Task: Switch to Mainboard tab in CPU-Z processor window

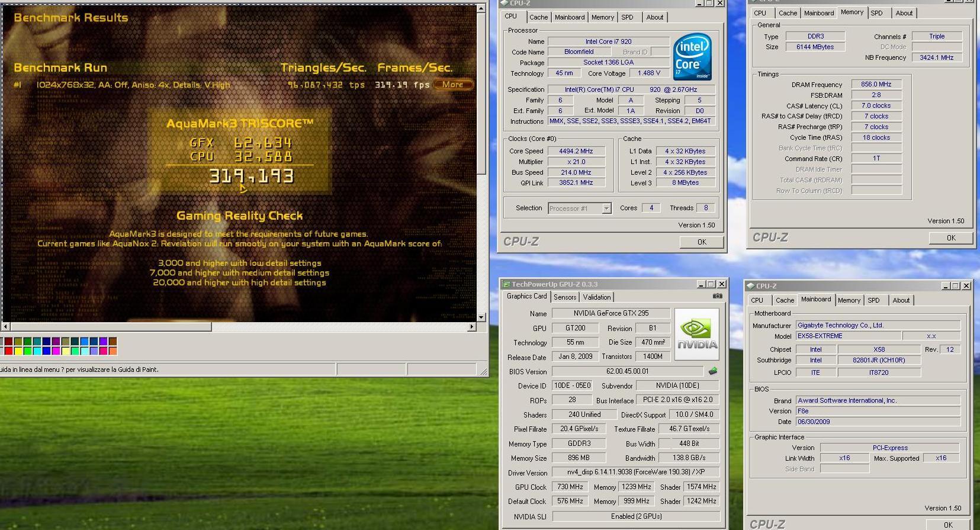Action: (x=570, y=17)
